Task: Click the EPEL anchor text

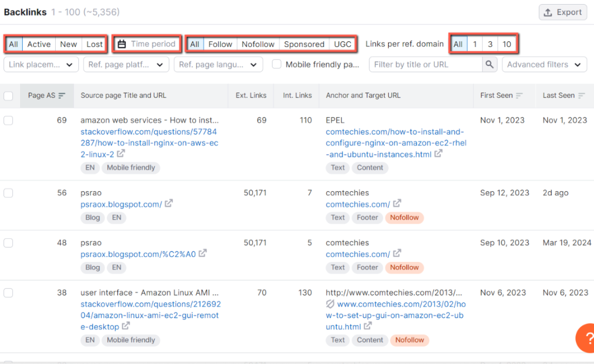Action: click(335, 121)
